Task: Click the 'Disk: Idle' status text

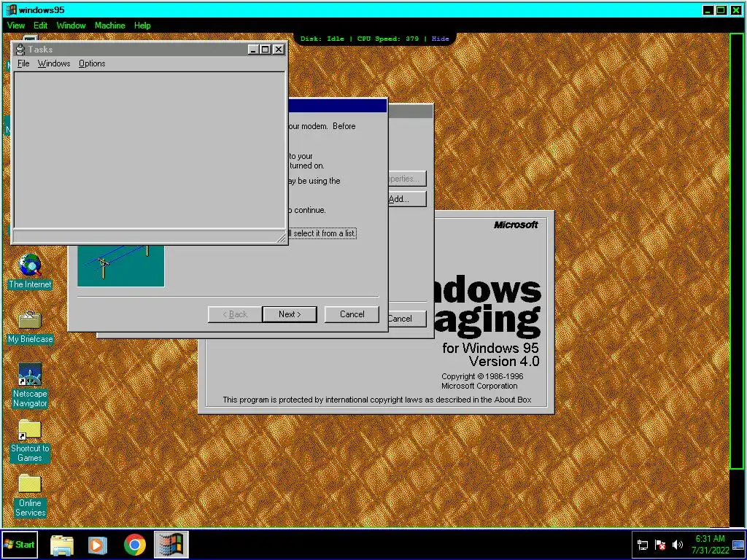Action: pos(322,39)
